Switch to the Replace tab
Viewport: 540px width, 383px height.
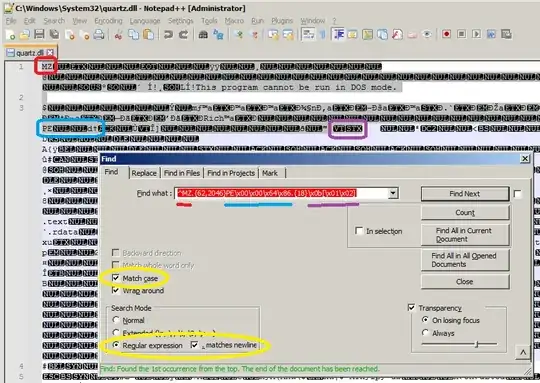pyautogui.click(x=144, y=173)
